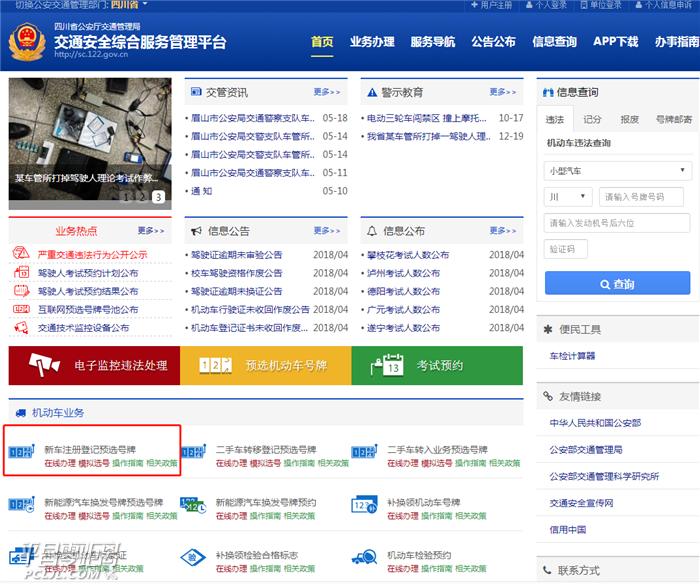Viewport: 700px width, 585px height.
Task: Click 个人登录 link at top
Action: [x=546, y=5]
